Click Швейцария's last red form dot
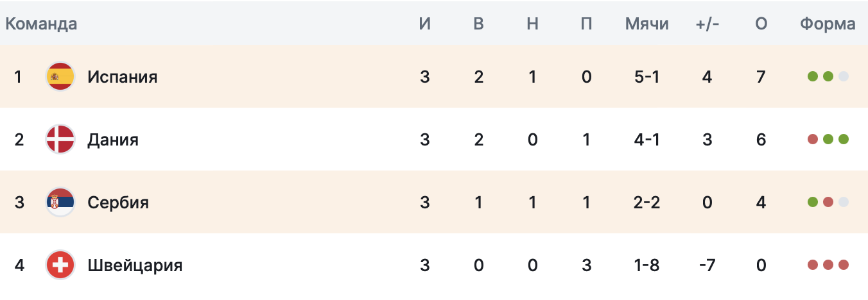868x300 pixels. (x=844, y=265)
